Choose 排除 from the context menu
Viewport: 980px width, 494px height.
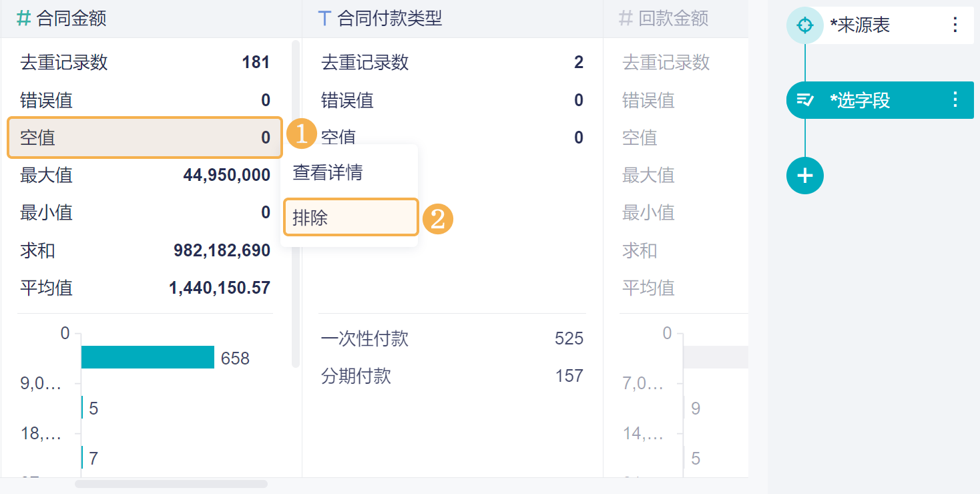coord(351,218)
